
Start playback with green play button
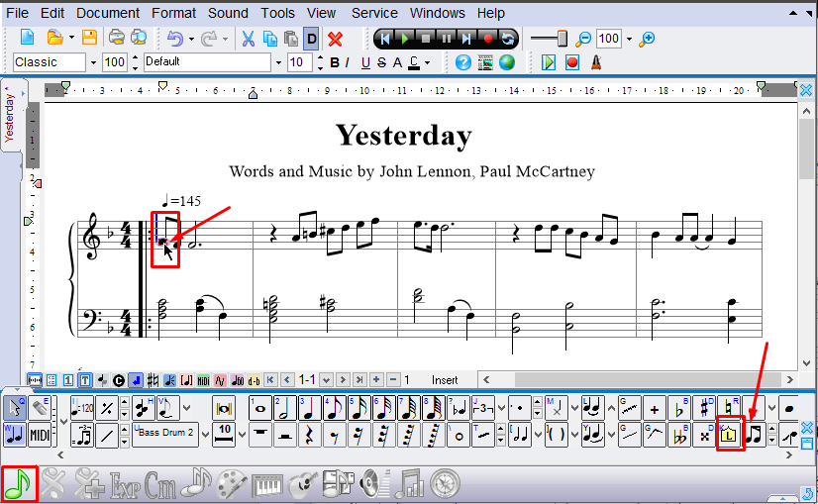coord(404,39)
